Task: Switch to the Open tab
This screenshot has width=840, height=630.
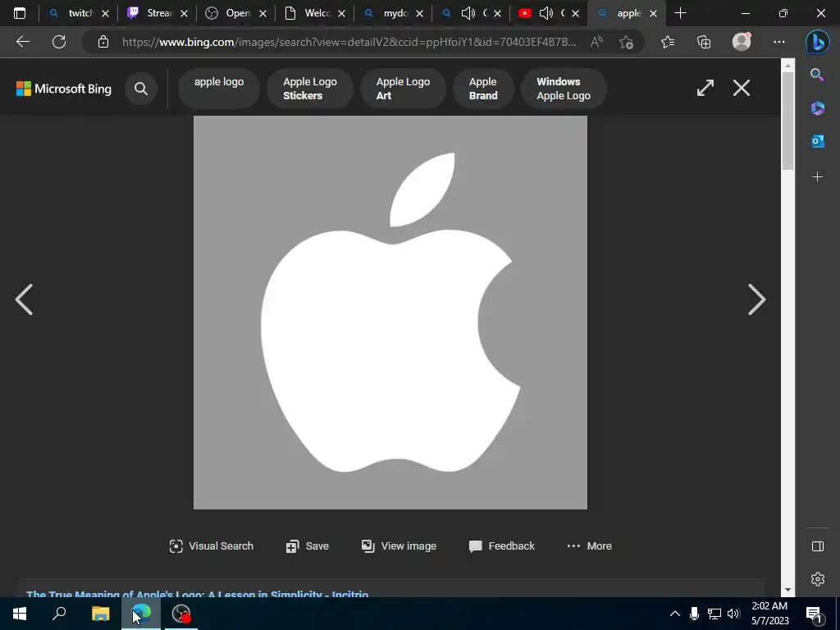Action: click(x=235, y=13)
